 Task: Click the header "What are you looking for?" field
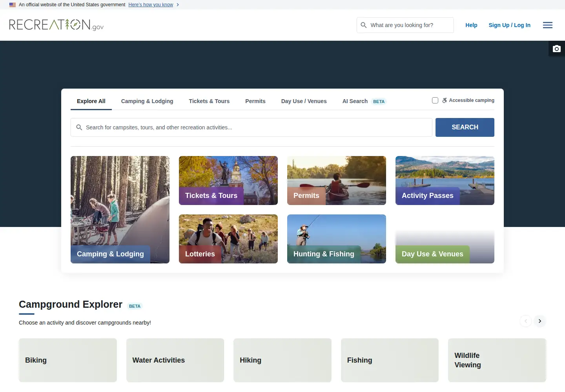405,25
